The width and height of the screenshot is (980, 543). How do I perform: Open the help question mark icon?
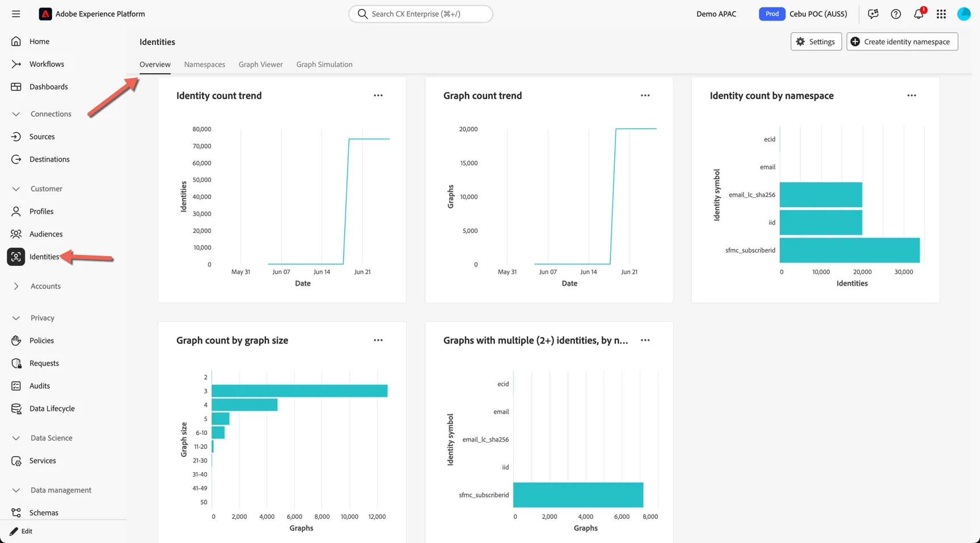click(895, 14)
